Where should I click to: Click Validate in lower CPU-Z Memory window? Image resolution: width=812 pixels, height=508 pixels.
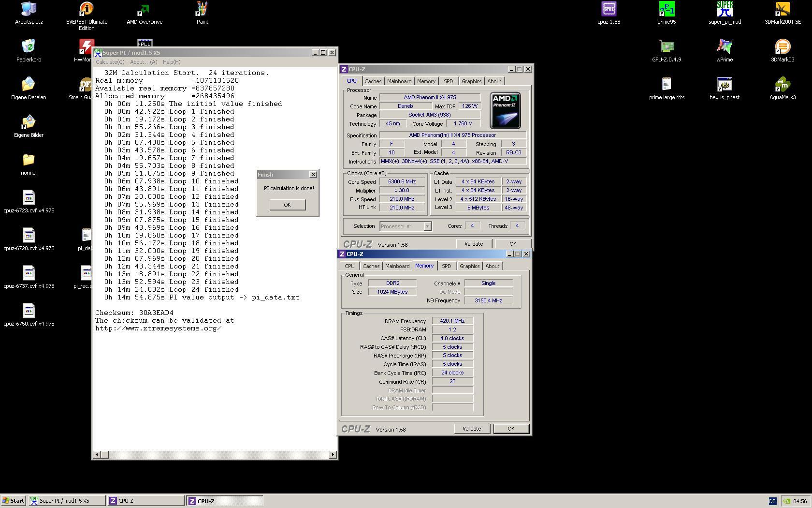coord(472,429)
